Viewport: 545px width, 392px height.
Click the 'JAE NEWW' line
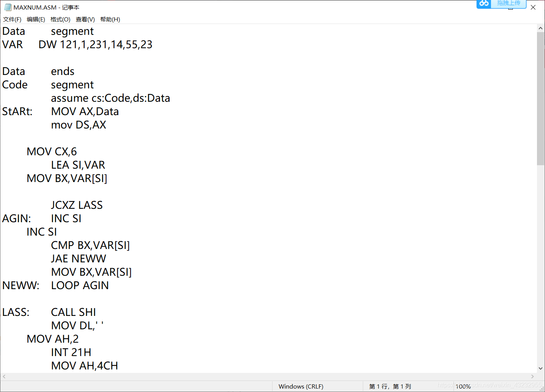click(x=78, y=259)
